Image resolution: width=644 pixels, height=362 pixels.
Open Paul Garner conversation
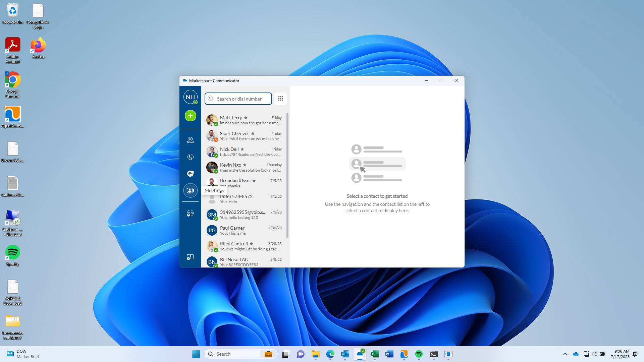[244, 230]
